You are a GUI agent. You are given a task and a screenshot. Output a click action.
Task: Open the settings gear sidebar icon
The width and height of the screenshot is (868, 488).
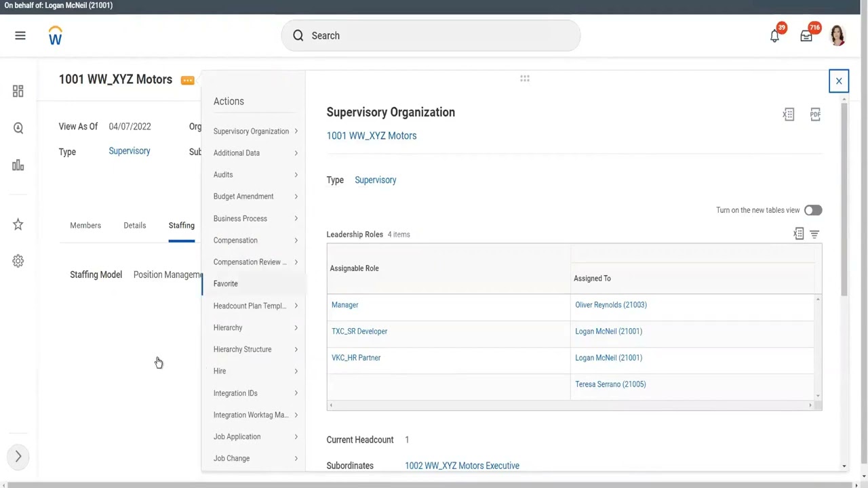(18, 261)
